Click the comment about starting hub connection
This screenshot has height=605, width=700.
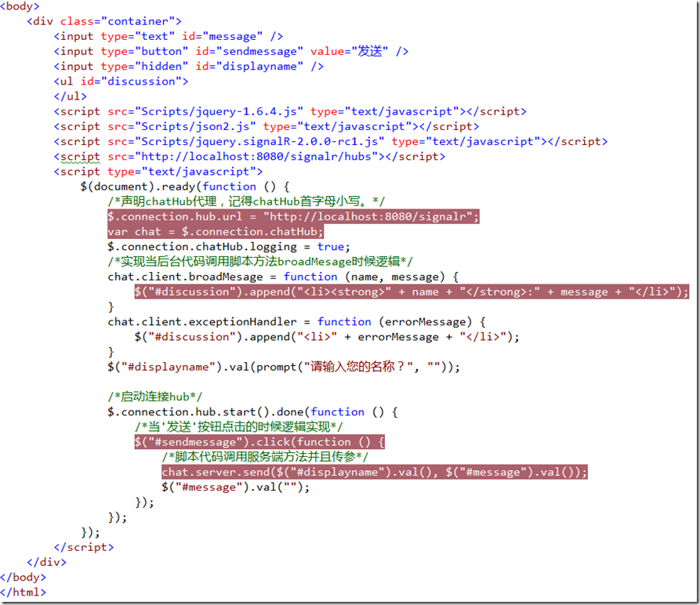(155, 397)
